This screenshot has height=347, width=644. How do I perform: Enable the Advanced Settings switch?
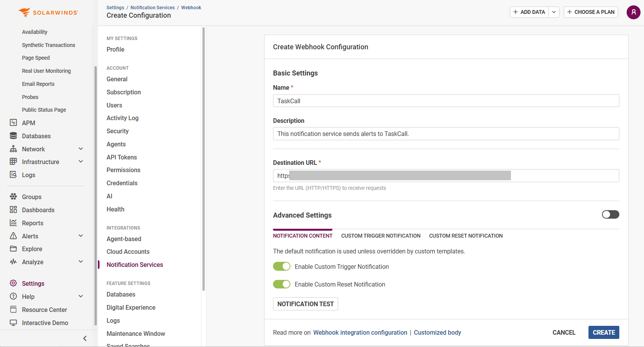click(610, 214)
